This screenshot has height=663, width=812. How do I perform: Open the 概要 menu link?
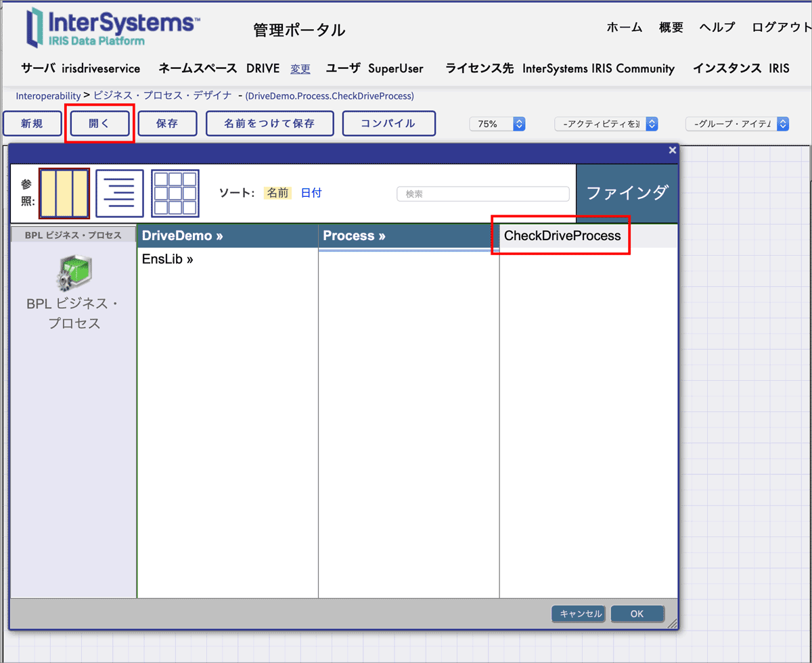coord(671,27)
